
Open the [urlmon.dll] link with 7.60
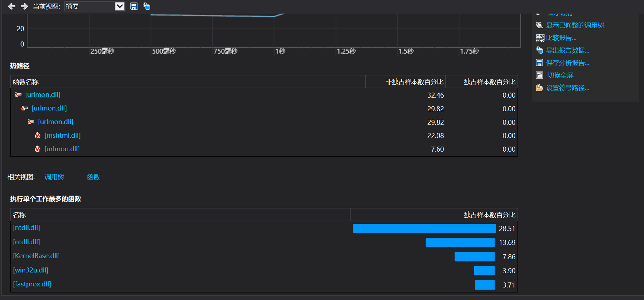62,149
